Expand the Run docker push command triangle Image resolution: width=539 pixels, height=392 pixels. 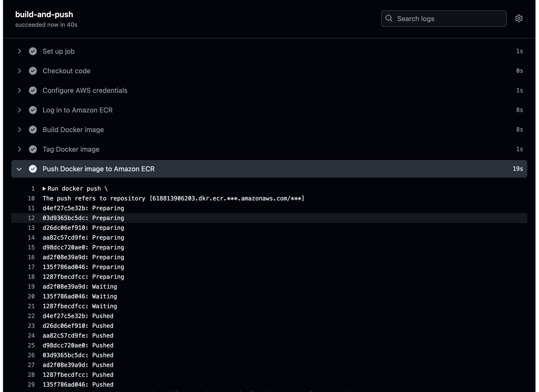44,189
